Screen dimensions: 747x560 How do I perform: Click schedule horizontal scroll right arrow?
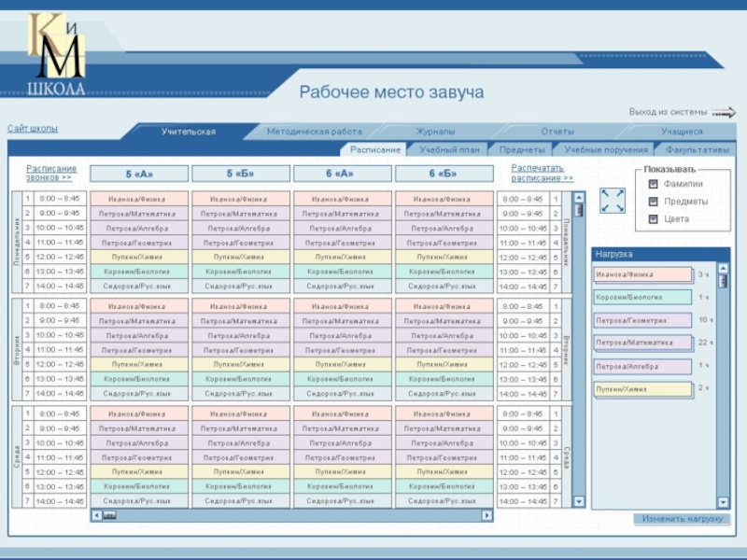[486, 515]
